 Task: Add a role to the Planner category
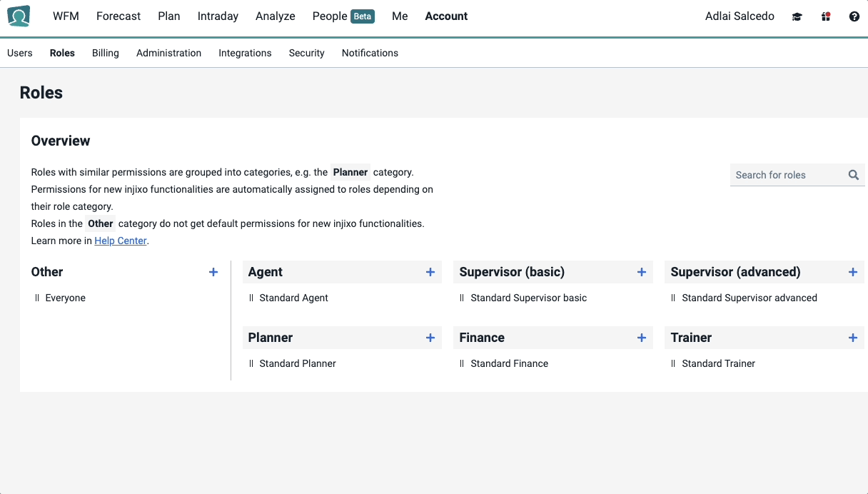[x=430, y=338]
